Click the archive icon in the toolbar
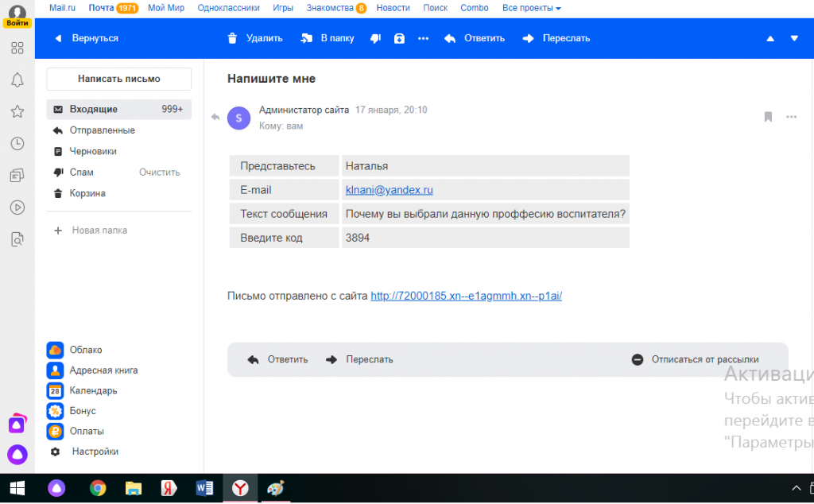Screen dimensions: 814x504 tap(399, 38)
